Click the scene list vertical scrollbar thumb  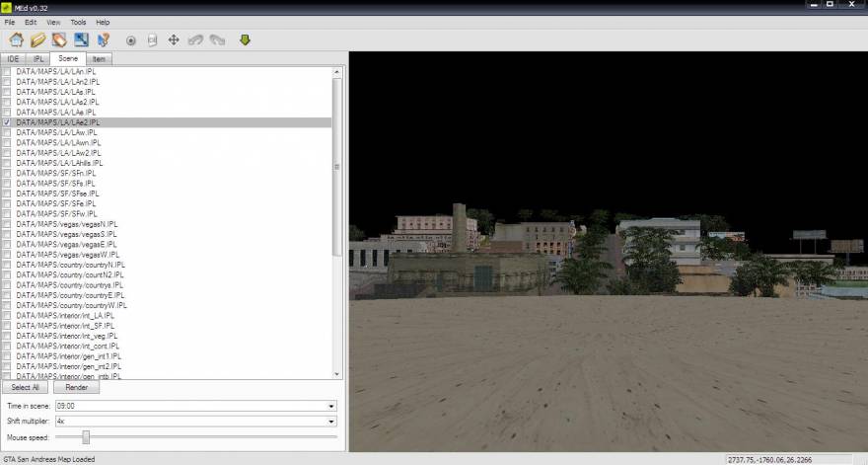coord(337,167)
